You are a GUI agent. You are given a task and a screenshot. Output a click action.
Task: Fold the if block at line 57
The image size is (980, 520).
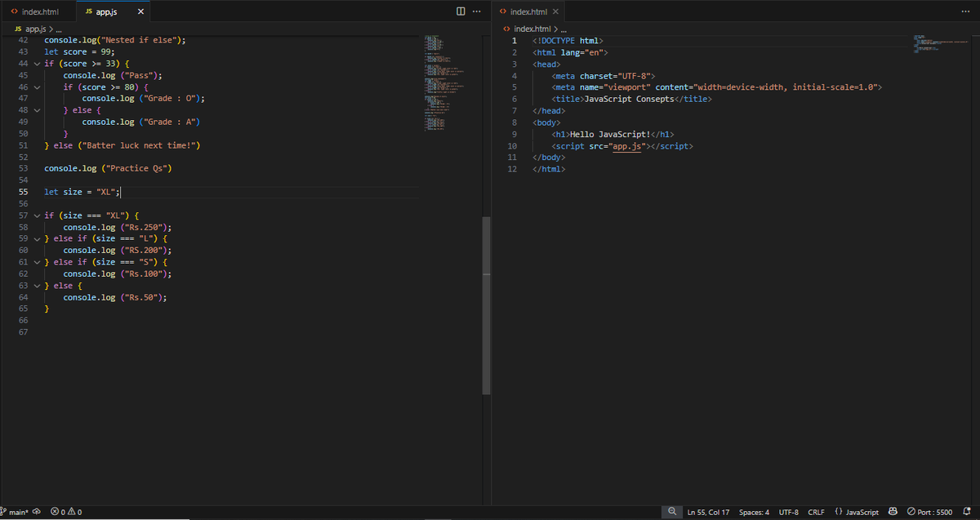point(38,216)
